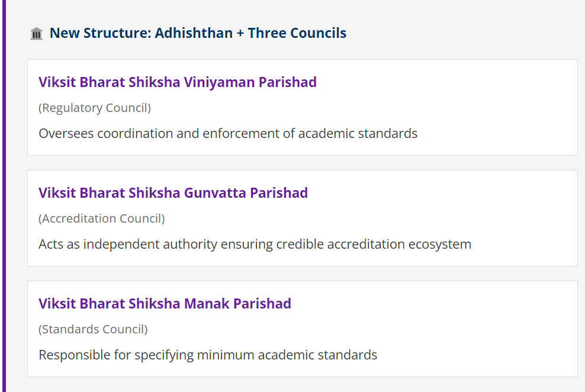Open Viksit Bharat Shiksha Gunvatta Parishad title

pyautogui.click(x=173, y=192)
